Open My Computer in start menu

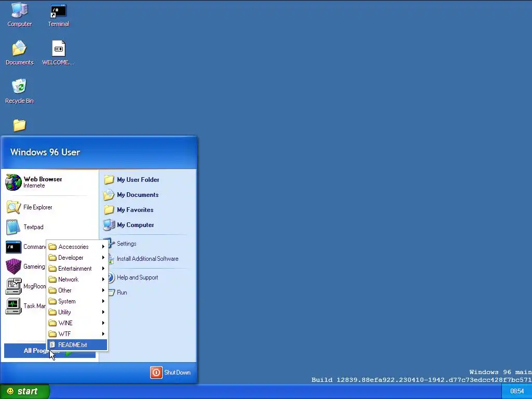129,224
